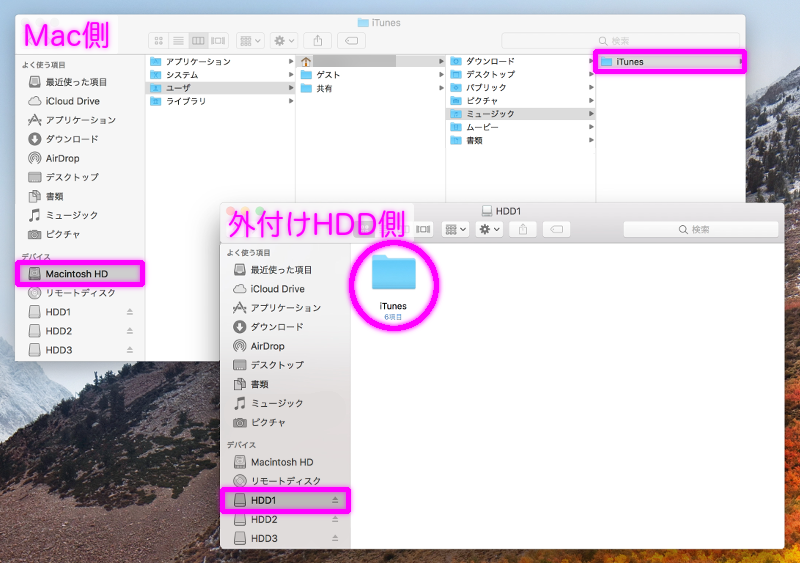Open デスクトップ in Mac window sidebar

pyautogui.click(x=63, y=177)
